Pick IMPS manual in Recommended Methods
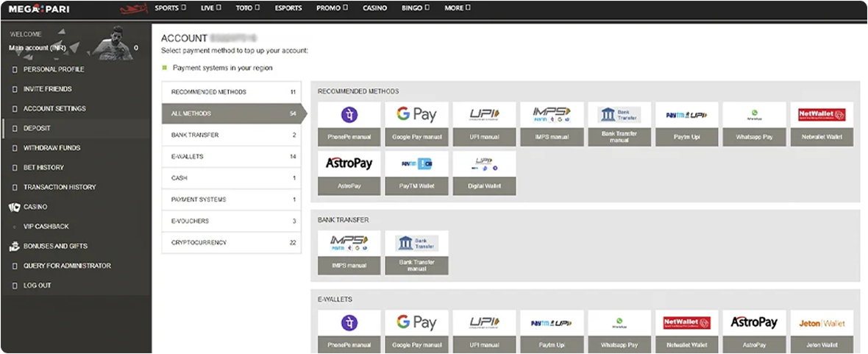The image size is (868, 354). point(552,124)
